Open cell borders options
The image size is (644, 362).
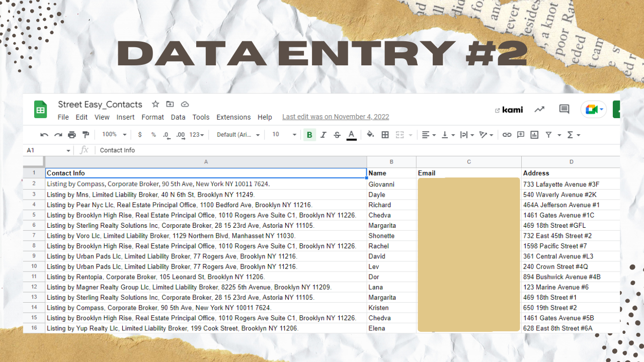(385, 135)
